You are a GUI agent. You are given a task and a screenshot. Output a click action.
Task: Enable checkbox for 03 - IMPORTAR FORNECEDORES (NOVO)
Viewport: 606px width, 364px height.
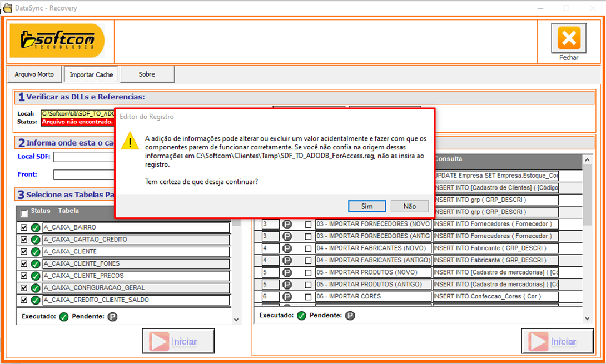(308, 224)
